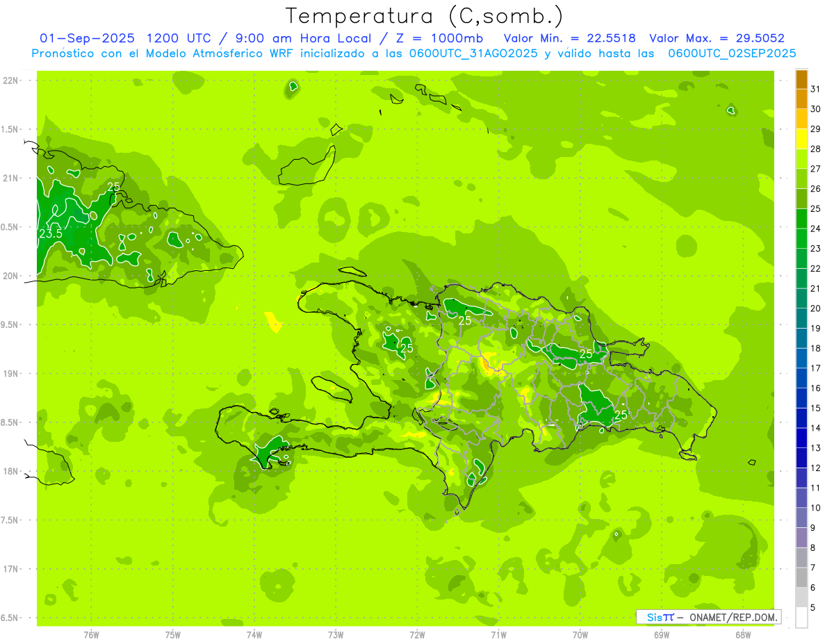Click the '6.5N' latitude label
834x644 pixels.
pos(10,618)
